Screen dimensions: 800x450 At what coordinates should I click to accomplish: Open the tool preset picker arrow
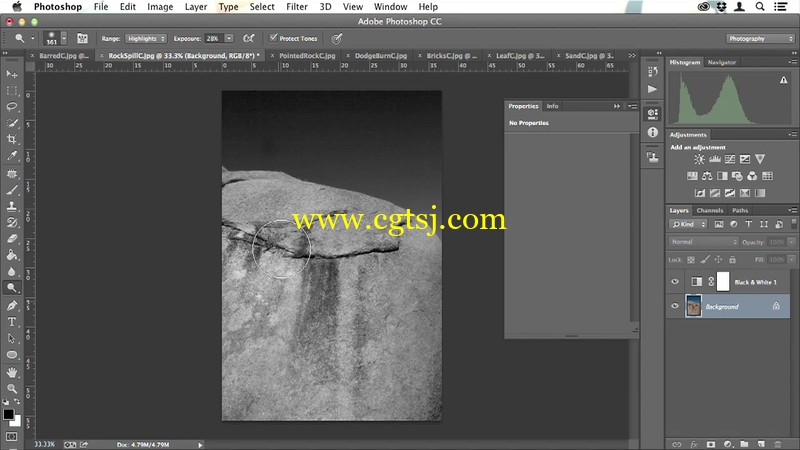(33, 38)
